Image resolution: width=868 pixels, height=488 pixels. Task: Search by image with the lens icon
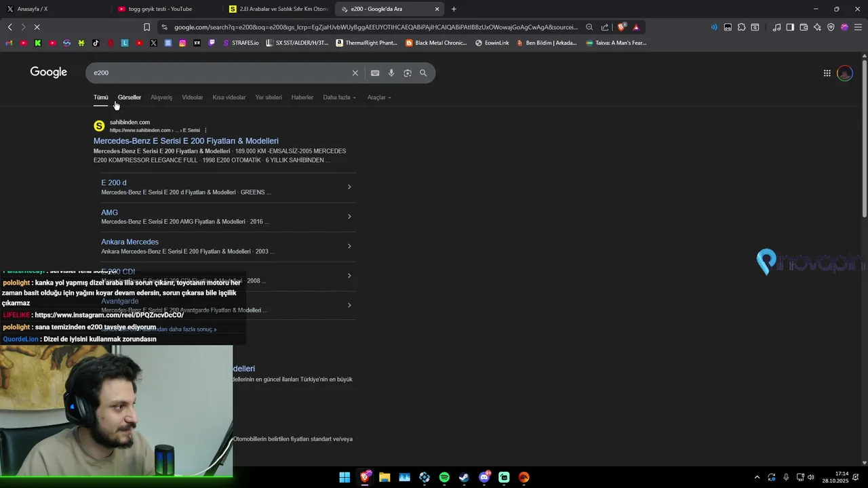click(x=408, y=73)
